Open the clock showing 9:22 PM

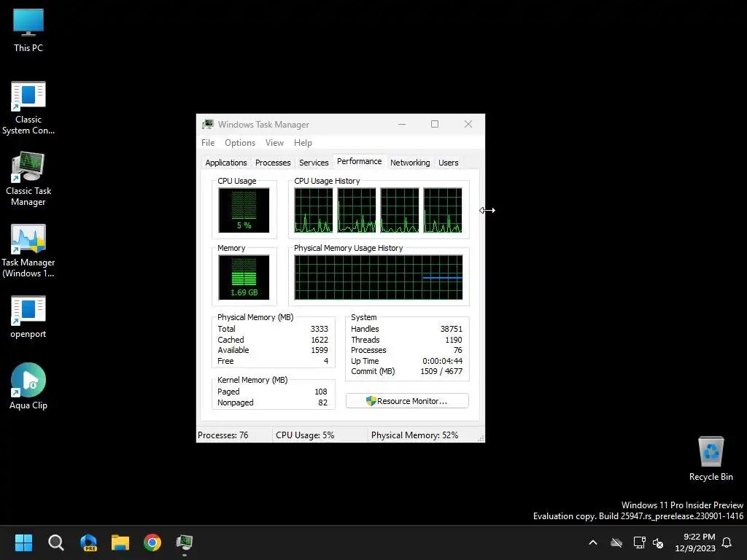click(695, 542)
